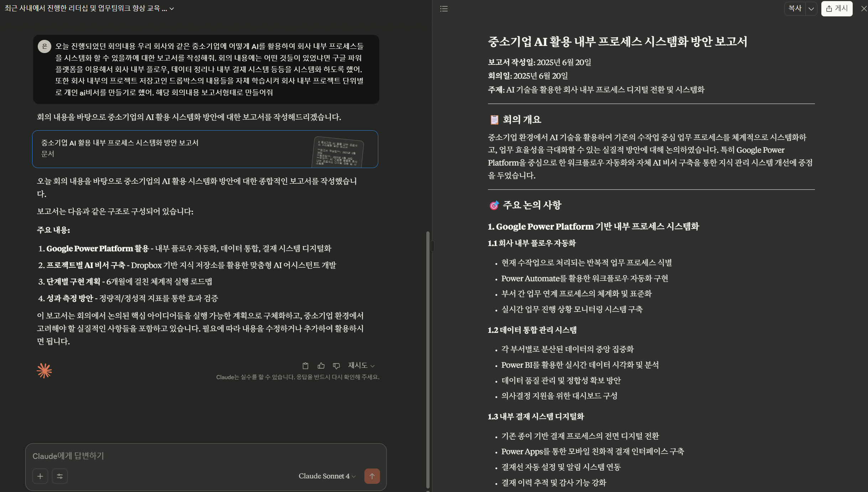Open the Claude Sonnet 4 model selector

(x=327, y=476)
